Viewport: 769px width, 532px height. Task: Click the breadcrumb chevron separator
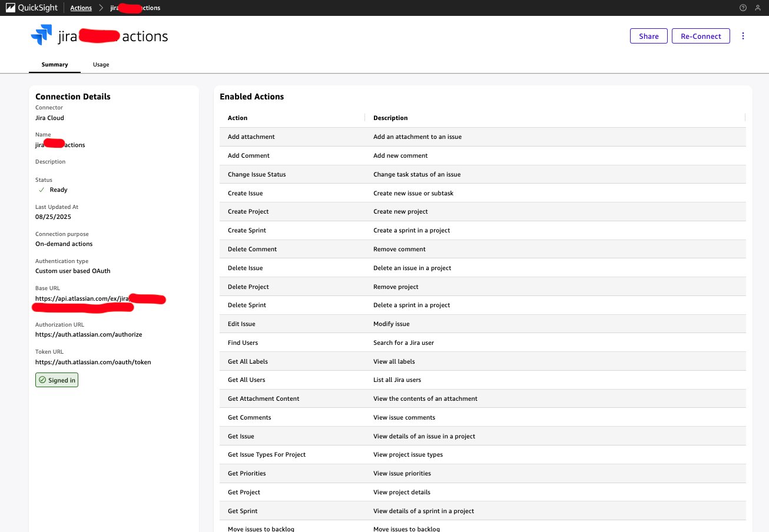[101, 8]
